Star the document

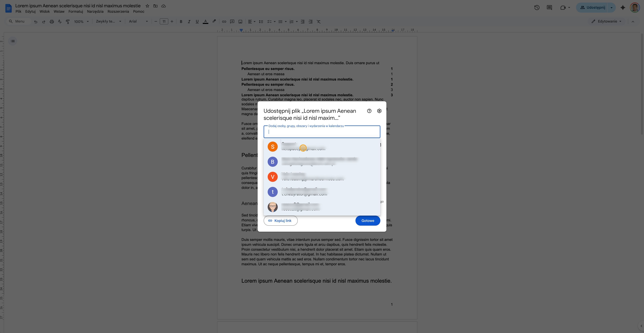pos(148,6)
